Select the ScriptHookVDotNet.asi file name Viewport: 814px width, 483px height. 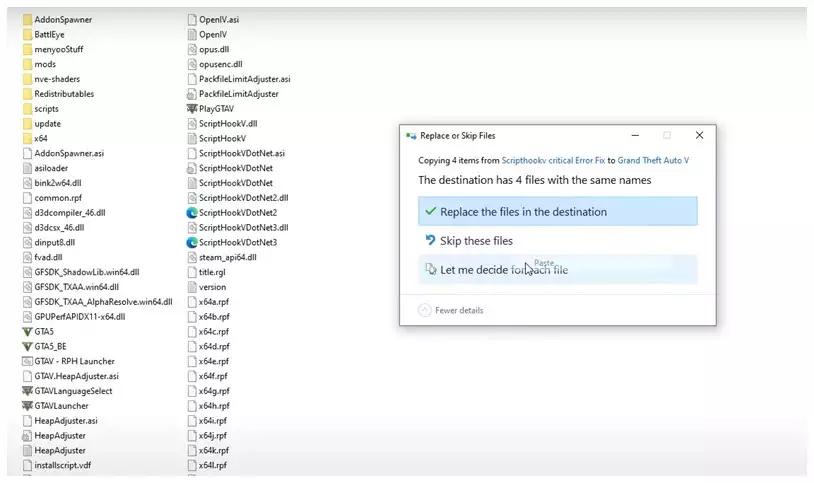(242, 153)
